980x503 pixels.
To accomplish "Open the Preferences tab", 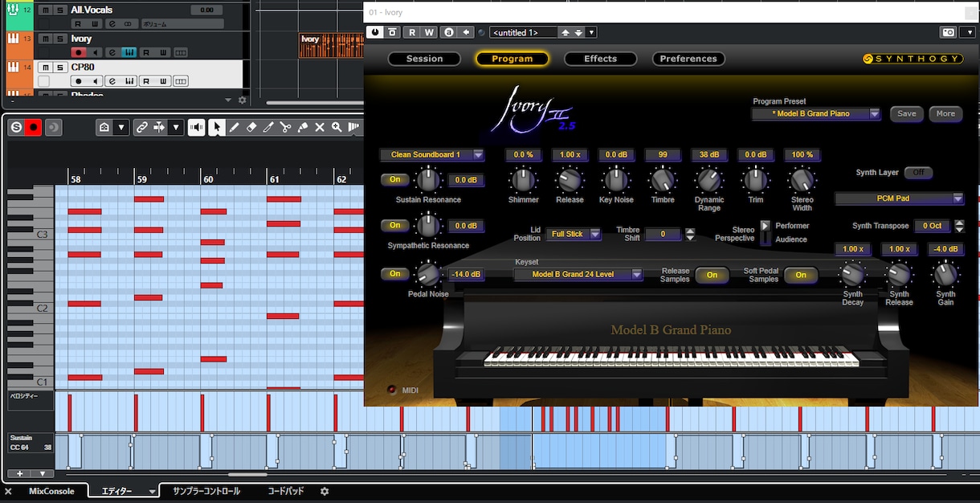I will [688, 59].
